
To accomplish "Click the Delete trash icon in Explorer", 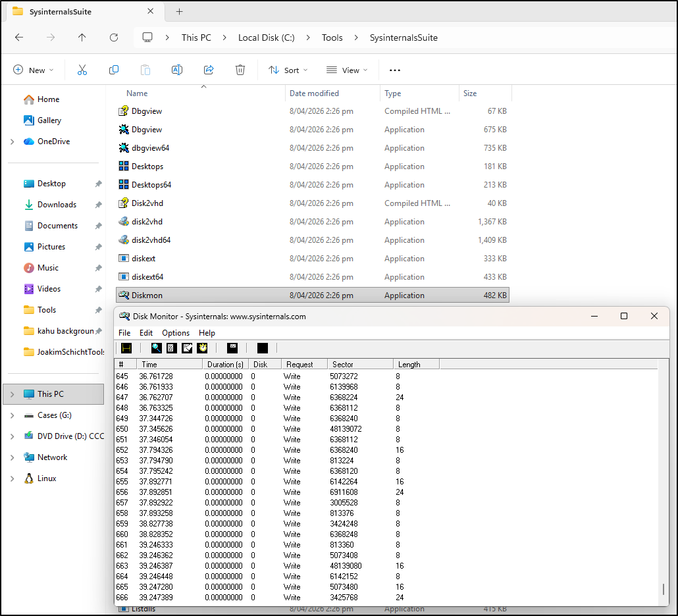I will 240,70.
